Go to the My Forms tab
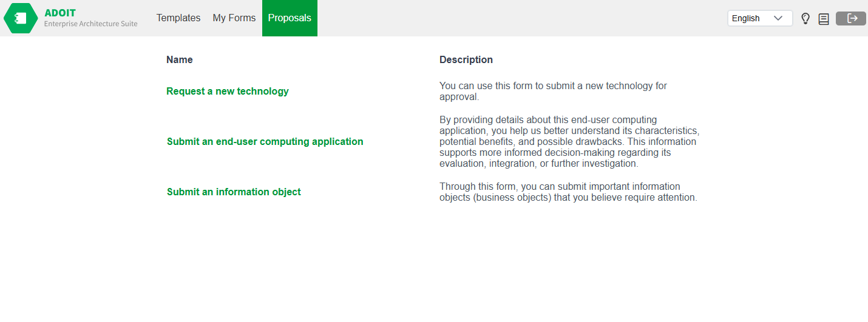Screen dimensions: 868x322 point(234,18)
